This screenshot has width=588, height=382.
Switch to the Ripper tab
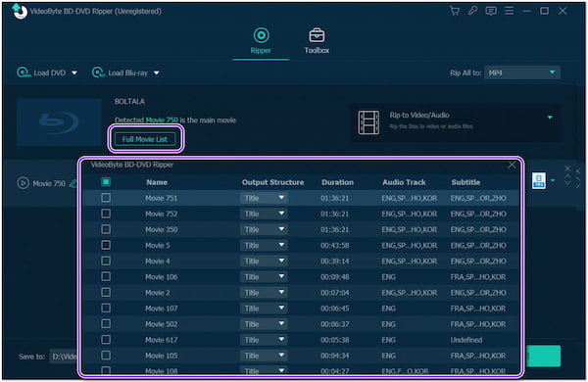click(x=261, y=41)
